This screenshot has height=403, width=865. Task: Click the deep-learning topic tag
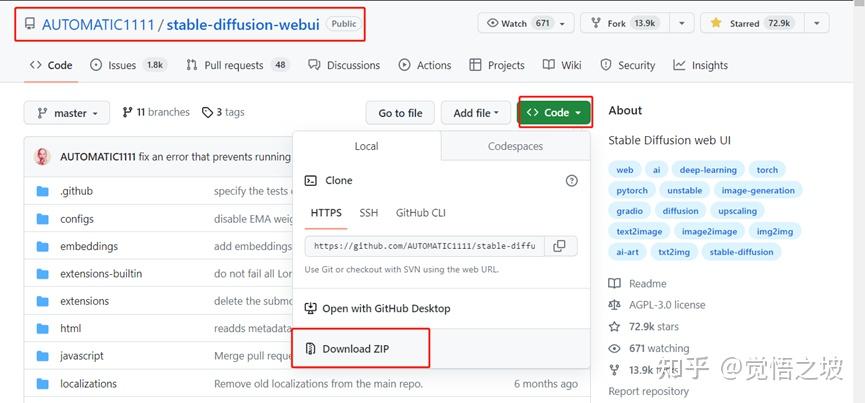pyautogui.click(x=707, y=170)
